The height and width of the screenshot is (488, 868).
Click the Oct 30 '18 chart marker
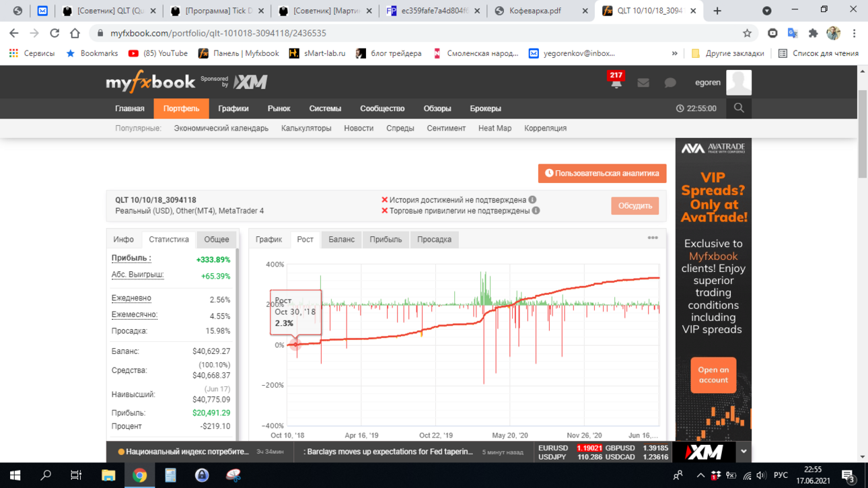pyautogui.click(x=295, y=345)
